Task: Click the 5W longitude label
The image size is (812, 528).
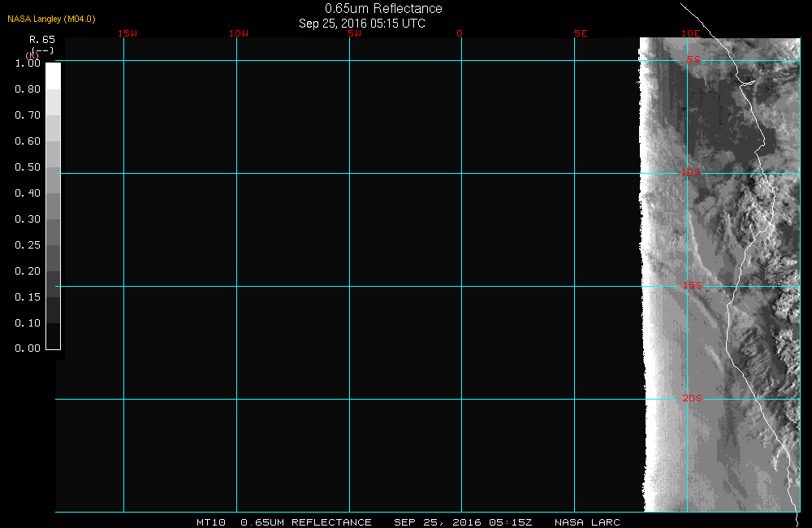Action: tap(353, 33)
